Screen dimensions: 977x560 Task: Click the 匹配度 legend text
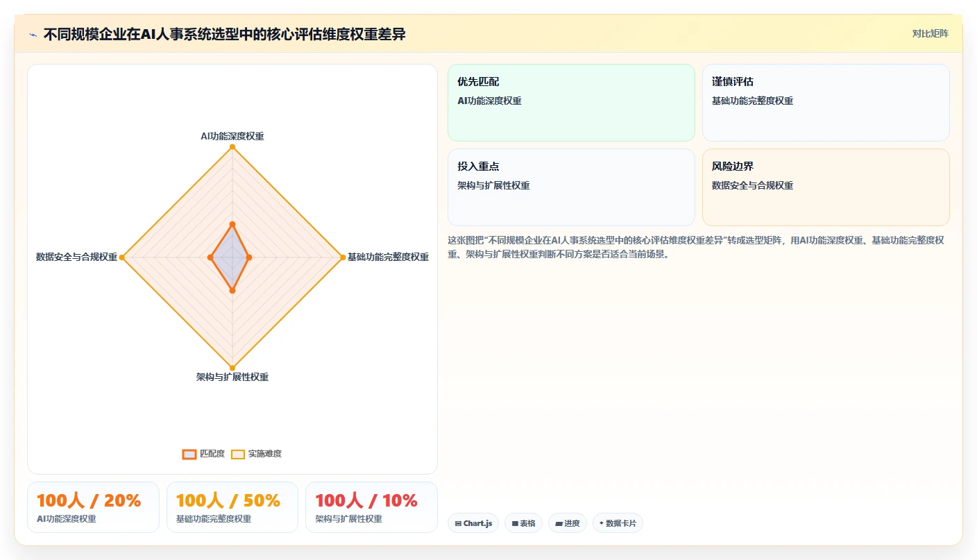tap(212, 454)
